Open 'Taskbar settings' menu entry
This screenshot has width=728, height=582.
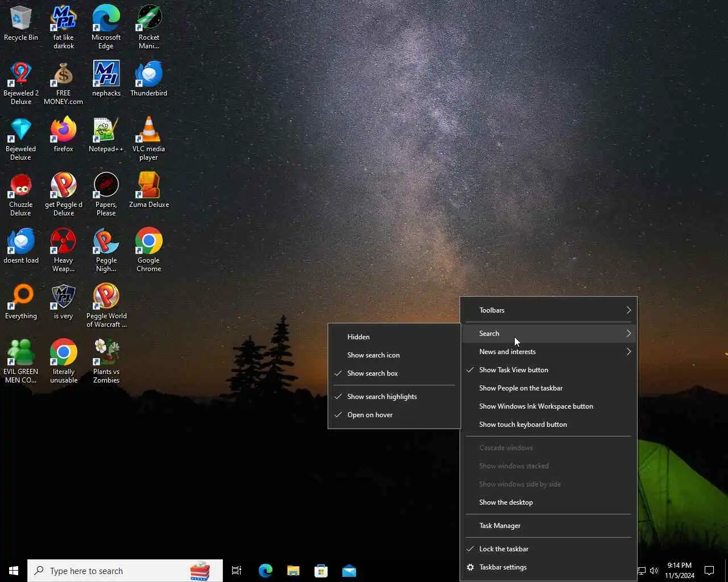[x=548, y=567]
